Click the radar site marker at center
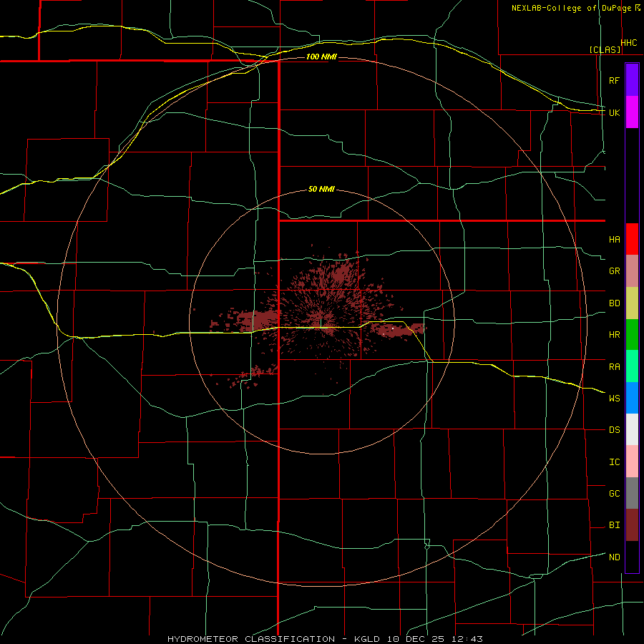Image resolution: width=644 pixels, height=644 pixels. tap(321, 323)
